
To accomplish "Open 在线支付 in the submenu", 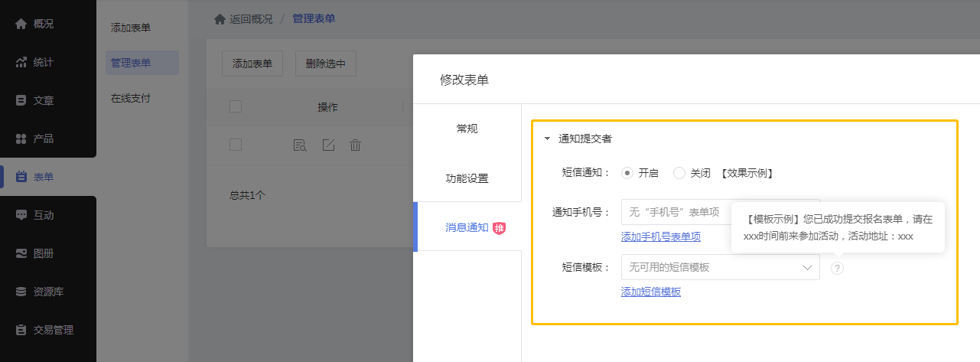I will tap(130, 98).
